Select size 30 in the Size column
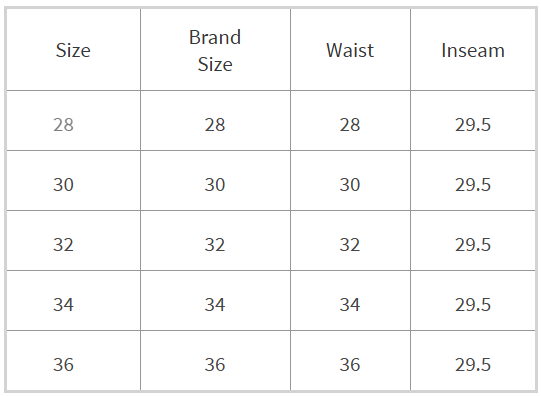This screenshot has width=541, height=396. click(x=63, y=185)
